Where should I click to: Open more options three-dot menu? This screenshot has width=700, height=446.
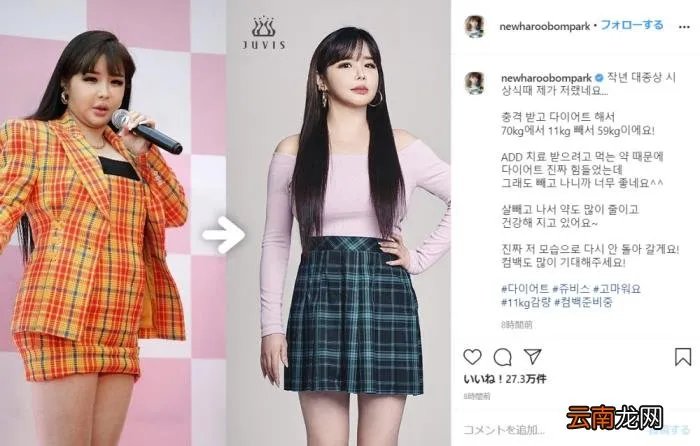(x=684, y=27)
